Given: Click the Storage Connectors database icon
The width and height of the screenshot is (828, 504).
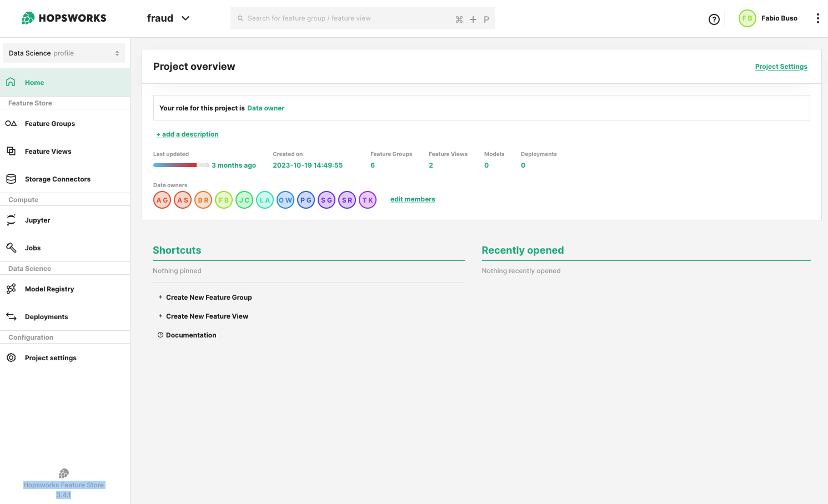Looking at the screenshot, I should click(x=11, y=179).
